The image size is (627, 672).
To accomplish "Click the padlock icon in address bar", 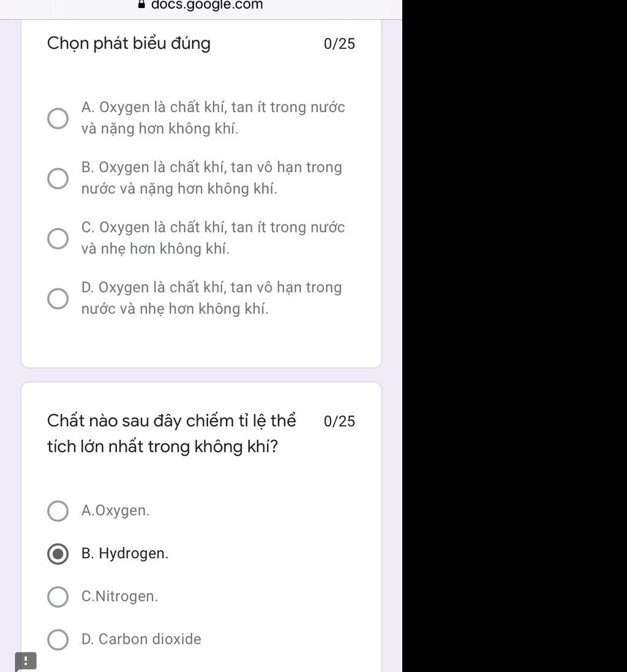I will point(141,4).
